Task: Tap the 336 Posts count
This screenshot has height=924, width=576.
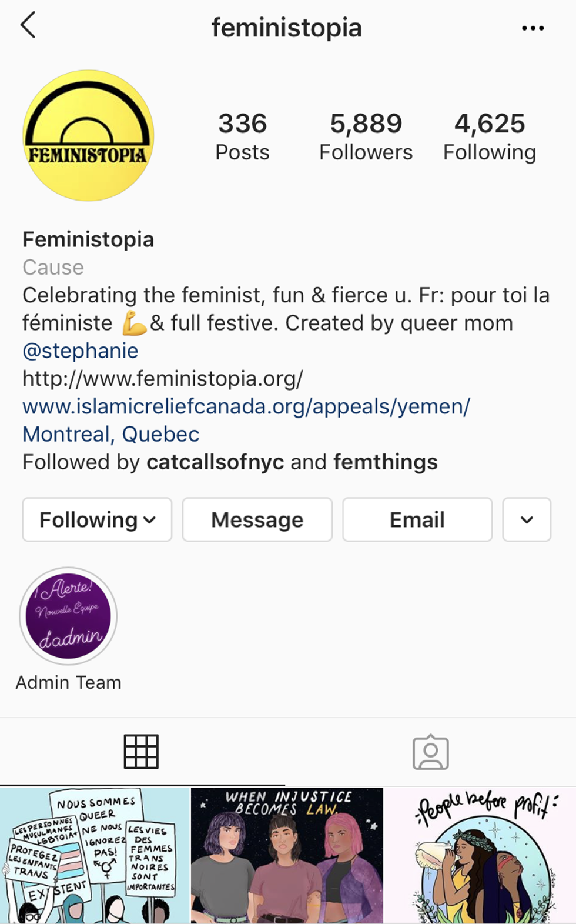Action: [242, 136]
